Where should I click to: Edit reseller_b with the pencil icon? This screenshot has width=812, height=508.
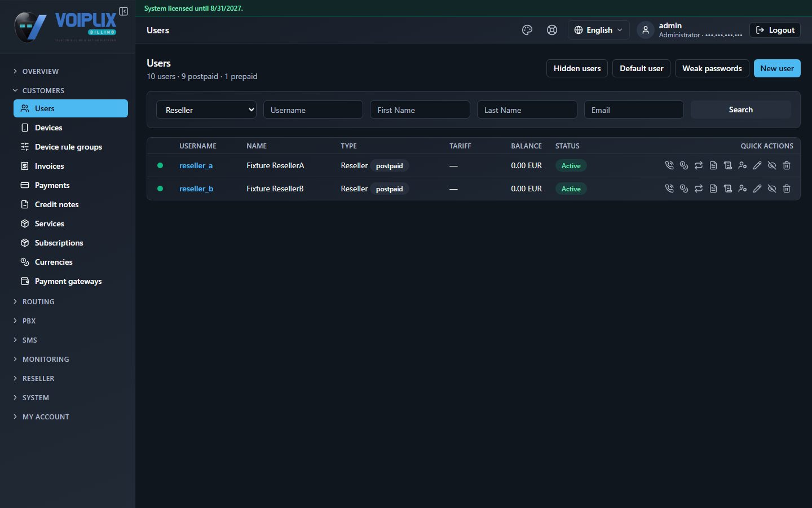coord(757,189)
